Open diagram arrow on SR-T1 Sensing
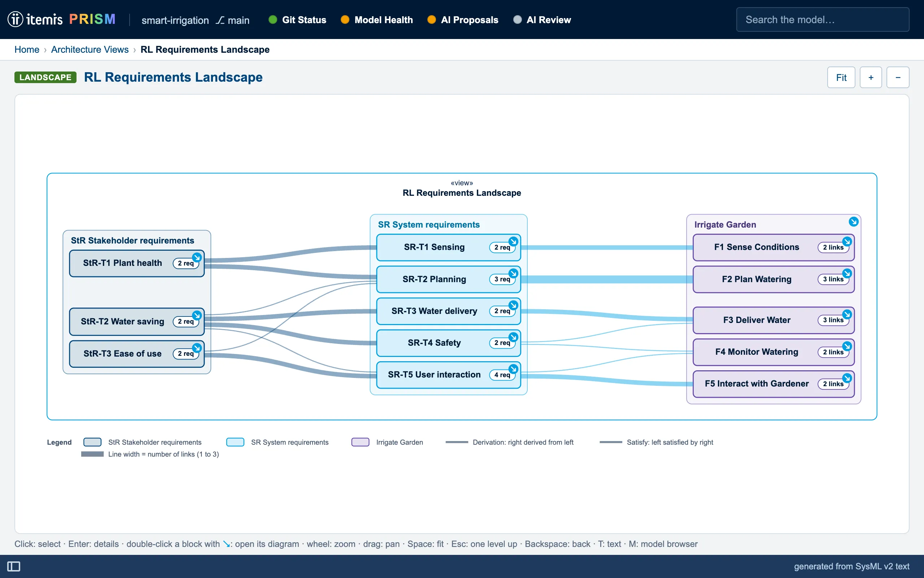 514,242
